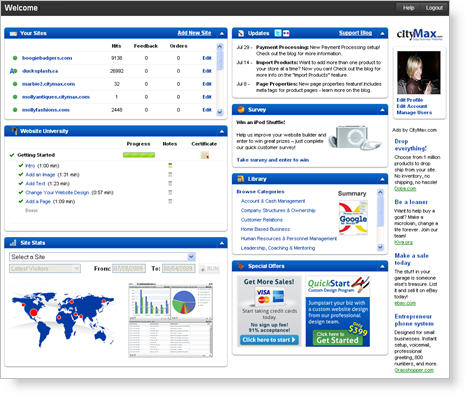
Task: Open Change Your Website Design lesson
Action: coord(57,193)
